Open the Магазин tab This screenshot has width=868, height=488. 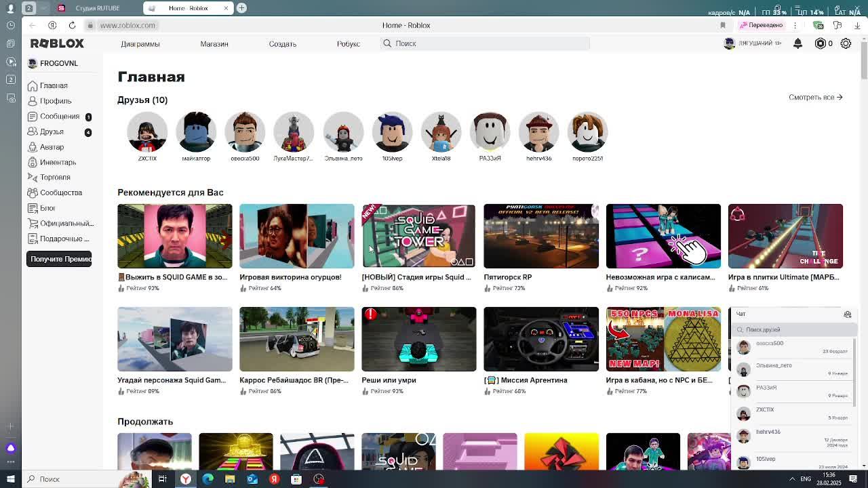214,44
